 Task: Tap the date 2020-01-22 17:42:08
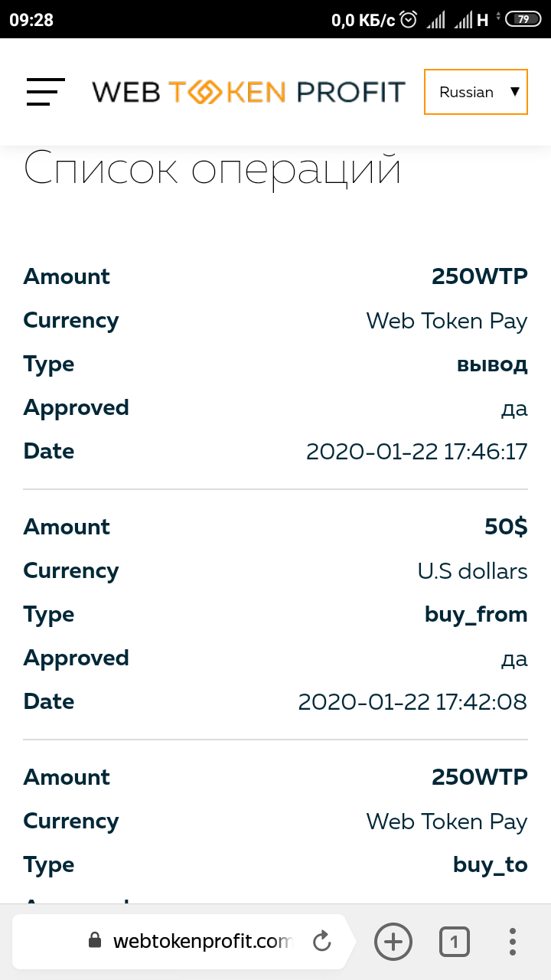[x=412, y=701]
